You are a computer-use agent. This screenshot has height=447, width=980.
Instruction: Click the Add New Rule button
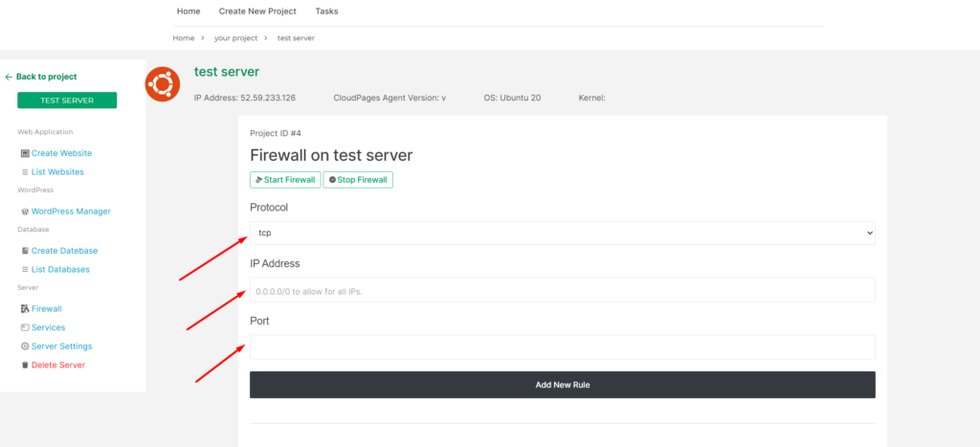tap(563, 385)
